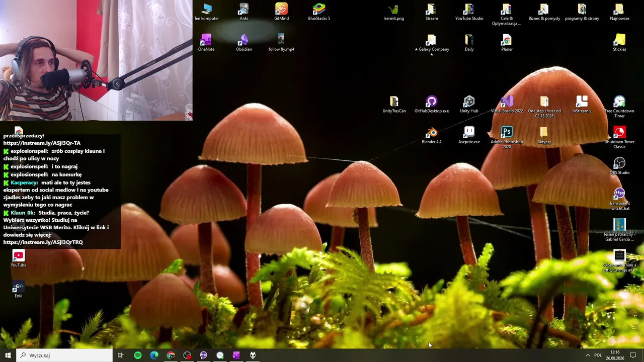Select the Galaxy Company folder
The image size is (644, 362).
pos(432,44)
